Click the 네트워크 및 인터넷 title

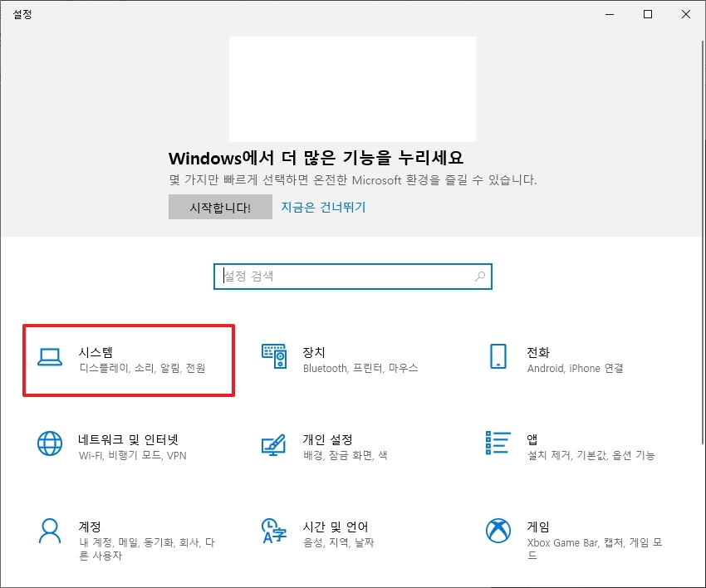(128, 439)
